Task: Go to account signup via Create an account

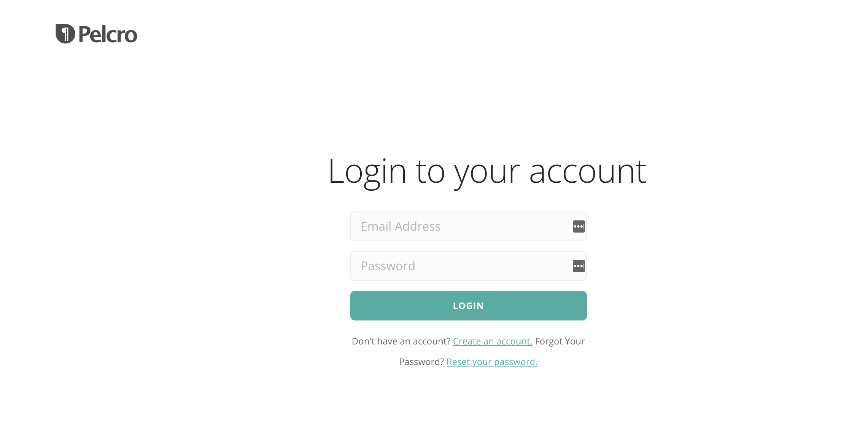Action: 493,341
